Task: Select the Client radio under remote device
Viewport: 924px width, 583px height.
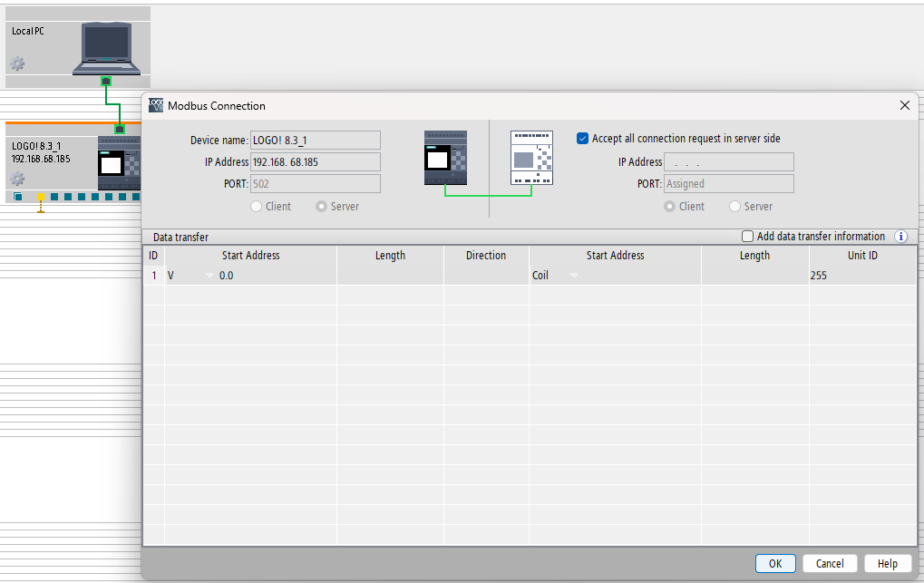Action: point(669,207)
